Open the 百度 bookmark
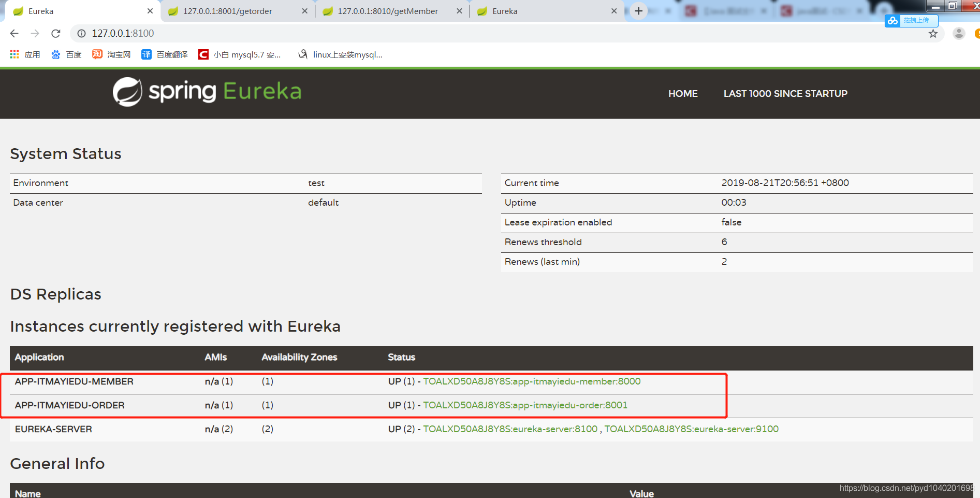 [x=66, y=54]
